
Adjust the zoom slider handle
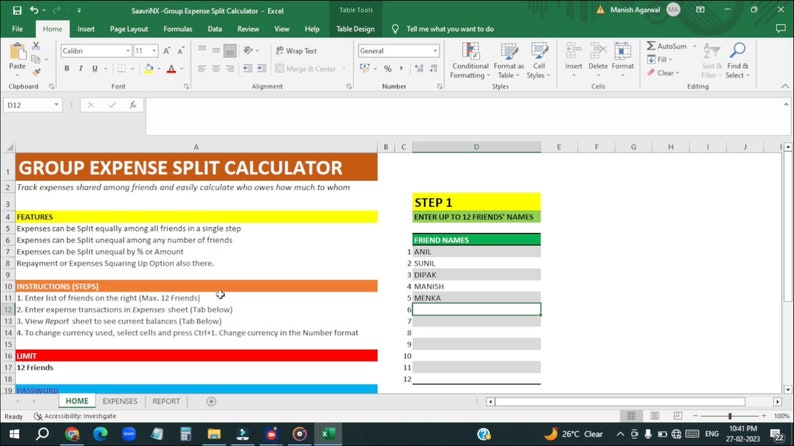[730, 416]
